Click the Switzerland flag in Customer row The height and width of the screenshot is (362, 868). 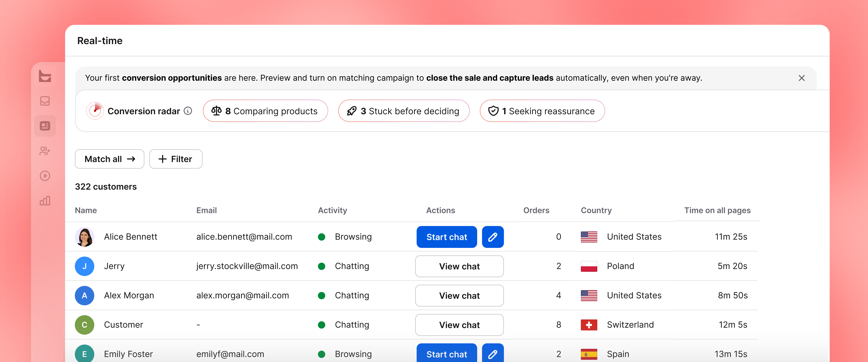(x=589, y=325)
